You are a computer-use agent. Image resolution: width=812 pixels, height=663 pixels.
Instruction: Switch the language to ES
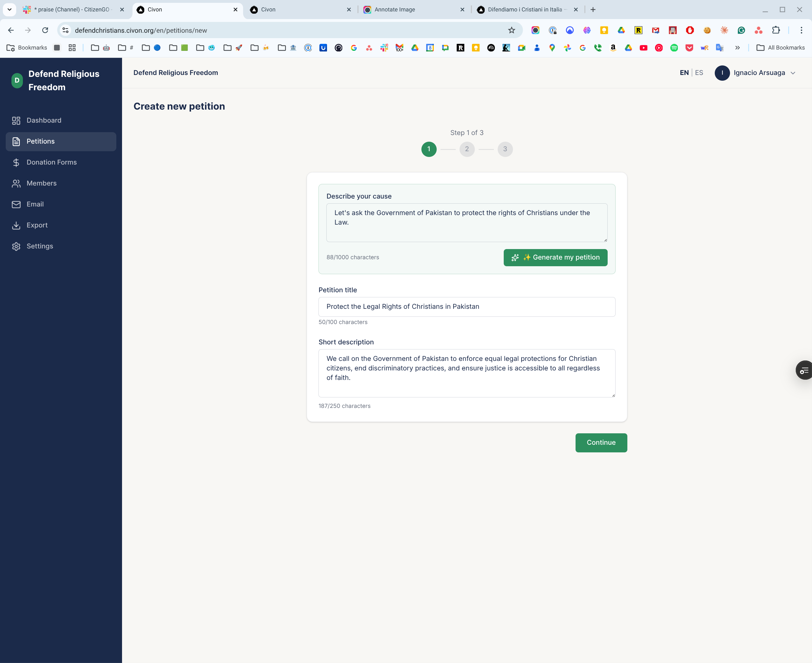[x=699, y=72]
